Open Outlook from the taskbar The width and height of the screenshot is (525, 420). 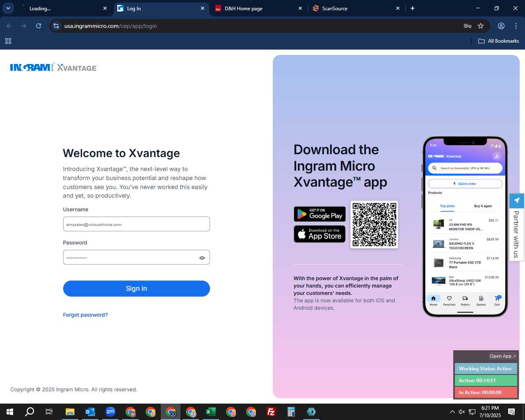pos(90,412)
